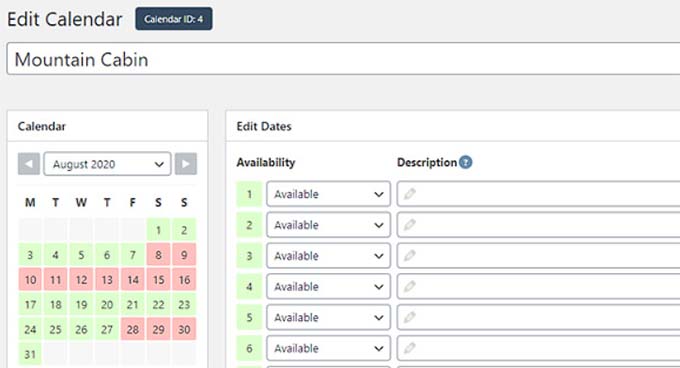
Task: Select booked August 29 in calendar
Action: (x=158, y=329)
